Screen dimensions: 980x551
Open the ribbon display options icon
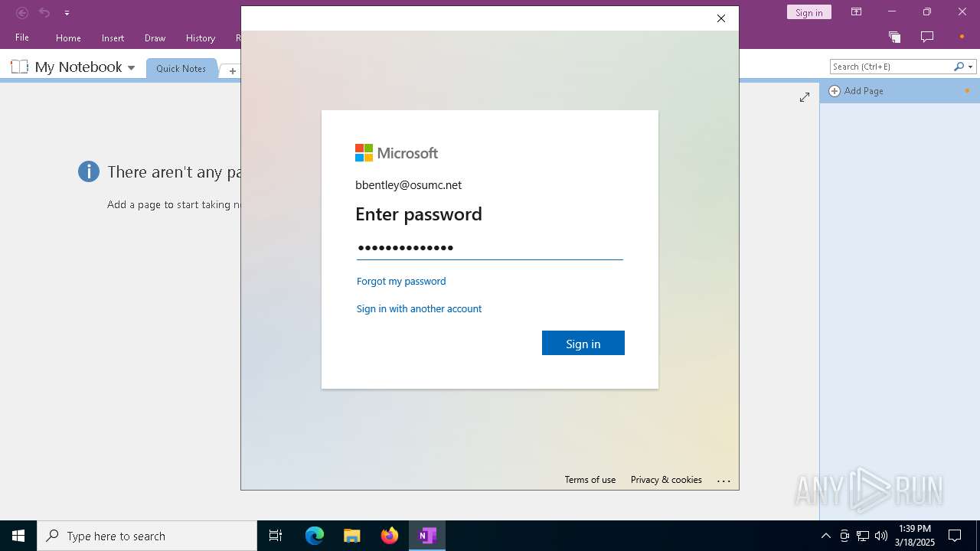coord(857,12)
